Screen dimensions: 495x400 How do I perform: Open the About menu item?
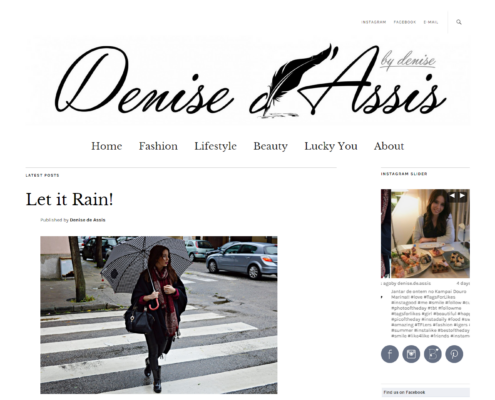[x=389, y=146]
